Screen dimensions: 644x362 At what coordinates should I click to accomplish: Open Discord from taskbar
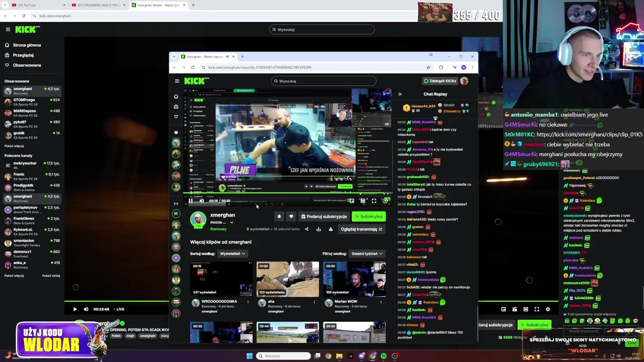coord(362,356)
